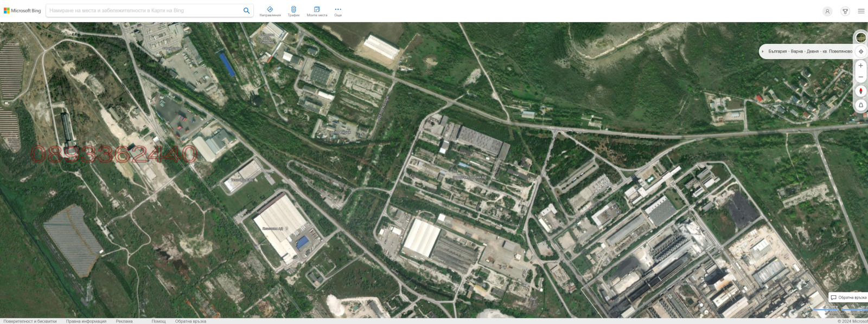Reset map orientation with red compass

(860, 91)
